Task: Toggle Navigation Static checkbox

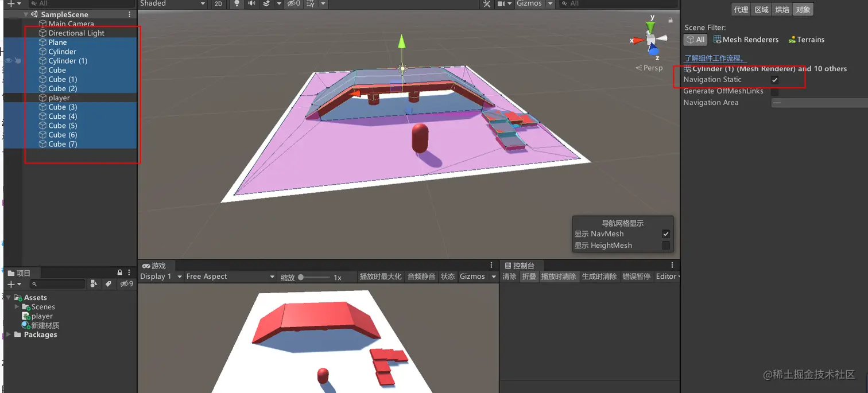Action: tap(775, 80)
